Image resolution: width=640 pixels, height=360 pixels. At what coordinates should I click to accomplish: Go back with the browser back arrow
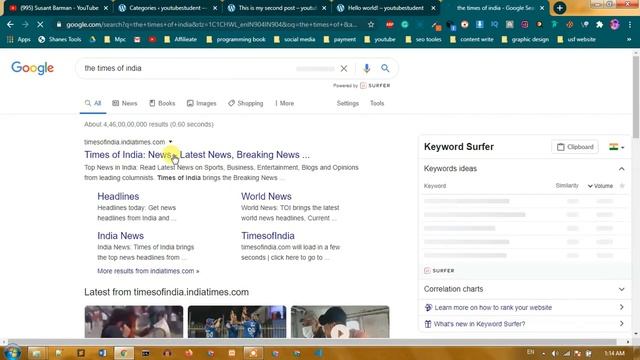[x=10, y=24]
